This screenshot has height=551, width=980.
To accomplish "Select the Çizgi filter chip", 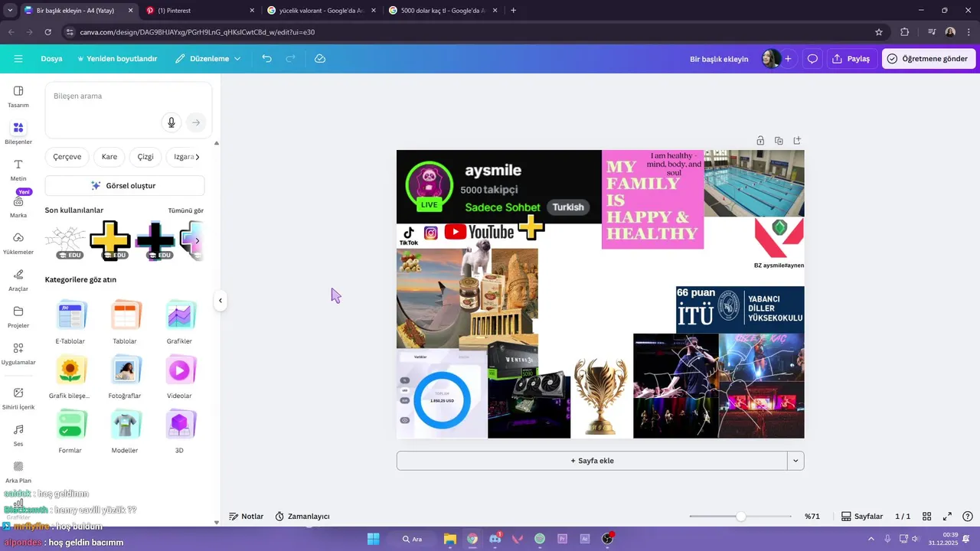I will pyautogui.click(x=145, y=157).
